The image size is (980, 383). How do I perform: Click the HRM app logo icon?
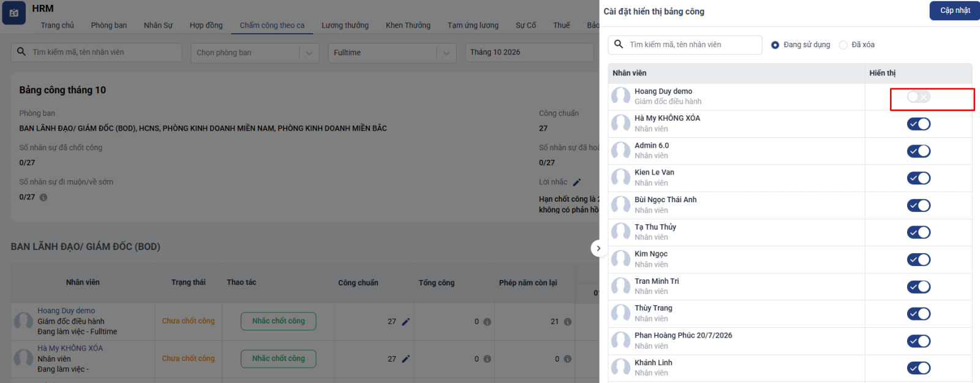14,13
